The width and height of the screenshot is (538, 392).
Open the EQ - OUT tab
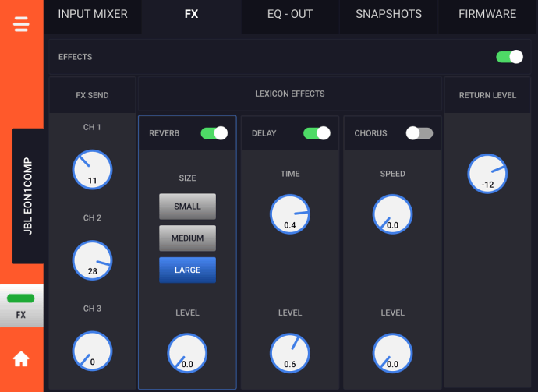tap(290, 14)
